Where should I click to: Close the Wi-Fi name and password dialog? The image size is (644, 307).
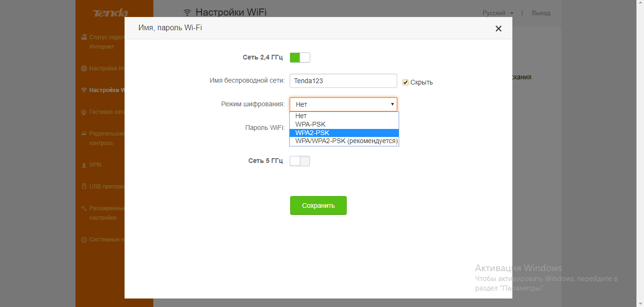click(x=498, y=29)
